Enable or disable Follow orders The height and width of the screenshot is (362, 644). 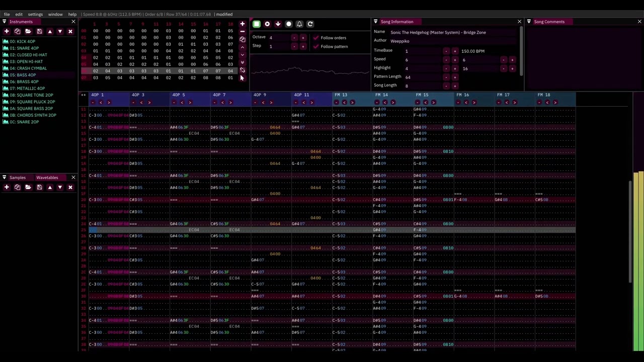[x=316, y=38]
